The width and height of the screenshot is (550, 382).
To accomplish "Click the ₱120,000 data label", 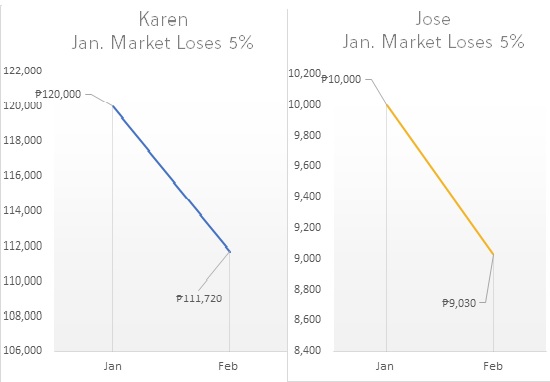I will pos(58,94).
